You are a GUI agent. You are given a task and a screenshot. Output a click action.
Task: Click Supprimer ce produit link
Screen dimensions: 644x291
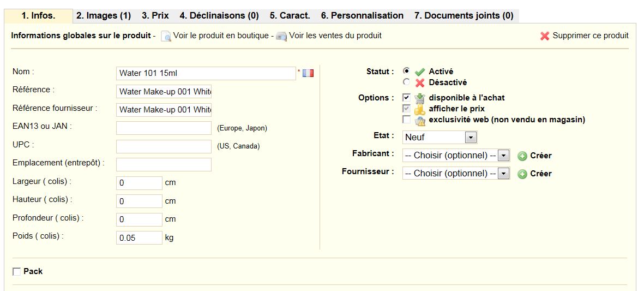click(x=590, y=35)
